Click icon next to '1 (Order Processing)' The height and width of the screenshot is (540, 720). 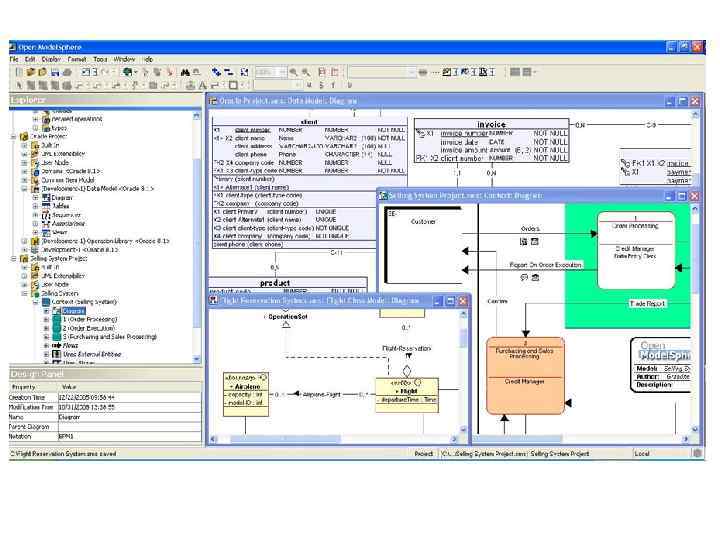coord(56,319)
